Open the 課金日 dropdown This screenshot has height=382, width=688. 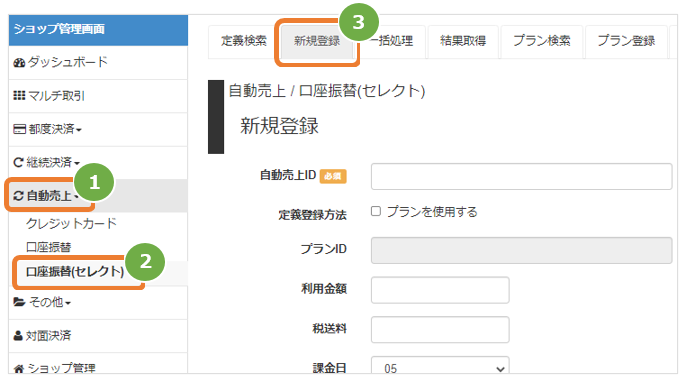point(440,366)
